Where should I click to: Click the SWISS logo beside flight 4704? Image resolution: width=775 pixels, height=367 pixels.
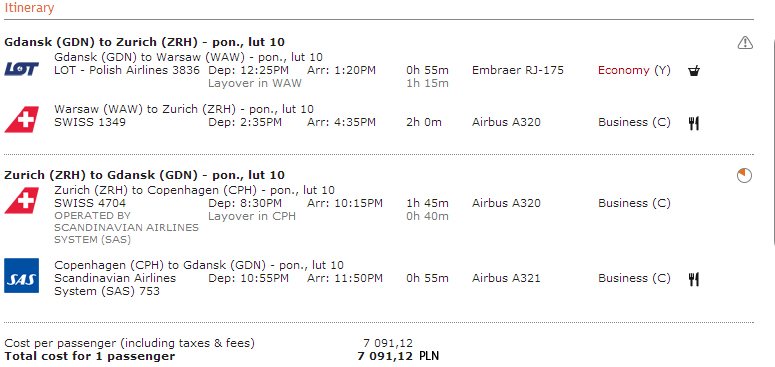tap(22, 201)
